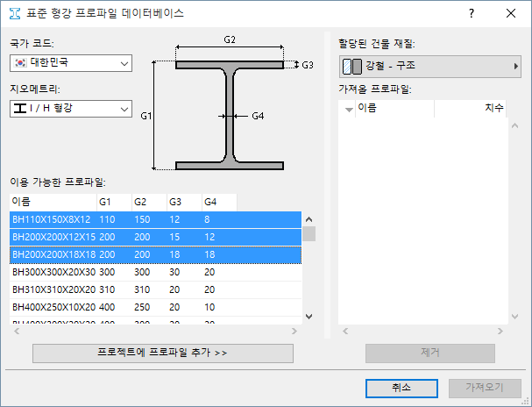The width and height of the screenshot is (532, 407).
Task: Click the G2 value 250 cell
Action: pyautogui.click(x=142, y=308)
